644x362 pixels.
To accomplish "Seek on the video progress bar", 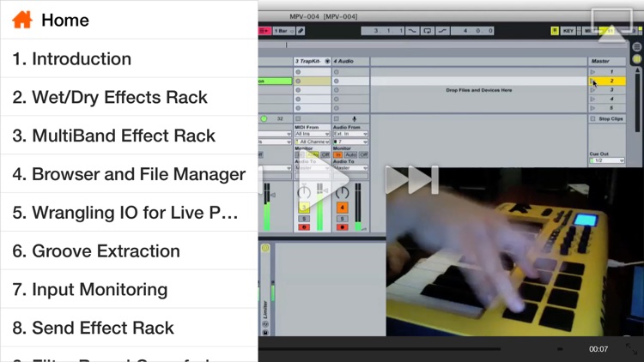I will [380, 349].
